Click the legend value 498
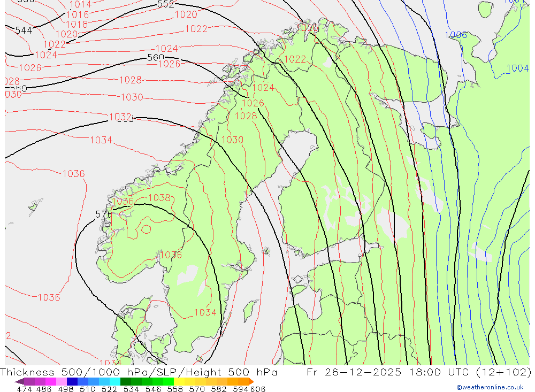This screenshot has height=392, width=535. point(65,389)
